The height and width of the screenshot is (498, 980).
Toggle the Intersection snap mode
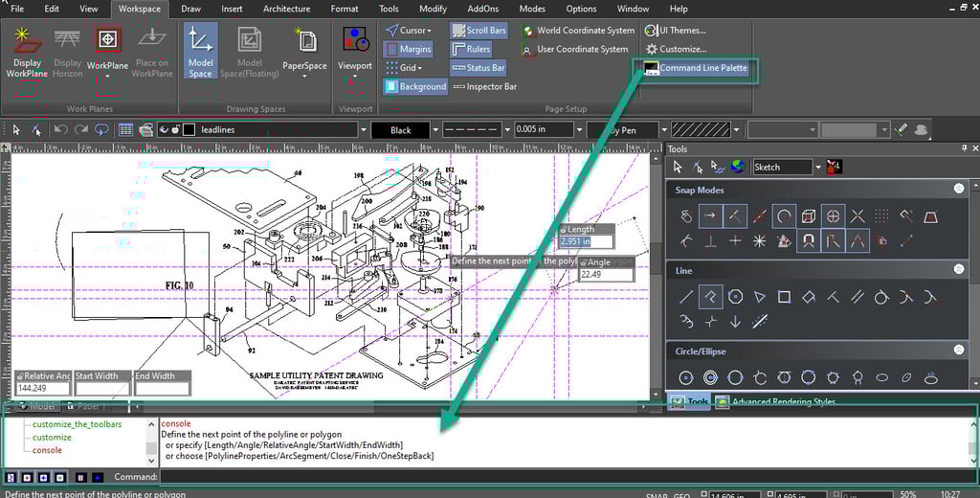coord(857,216)
